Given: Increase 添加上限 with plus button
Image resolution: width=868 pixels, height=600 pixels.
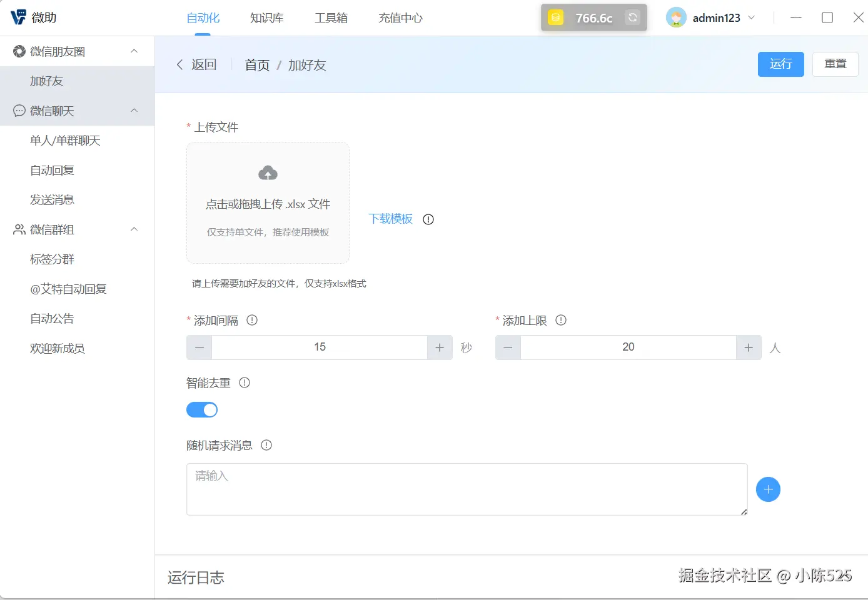Looking at the screenshot, I should 749,347.
